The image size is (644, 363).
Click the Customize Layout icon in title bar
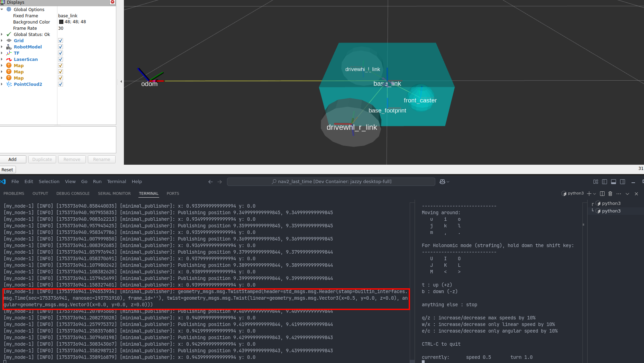point(596,182)
